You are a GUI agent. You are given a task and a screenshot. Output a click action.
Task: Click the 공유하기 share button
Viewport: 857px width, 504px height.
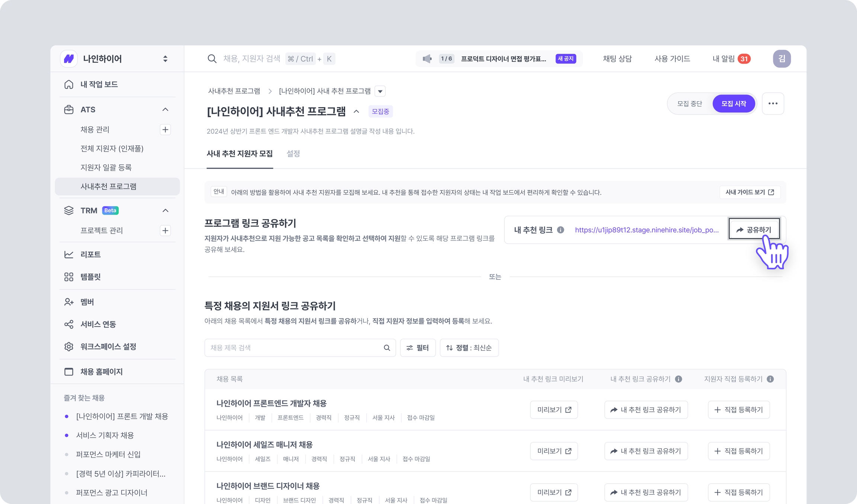tap(754, 229)
